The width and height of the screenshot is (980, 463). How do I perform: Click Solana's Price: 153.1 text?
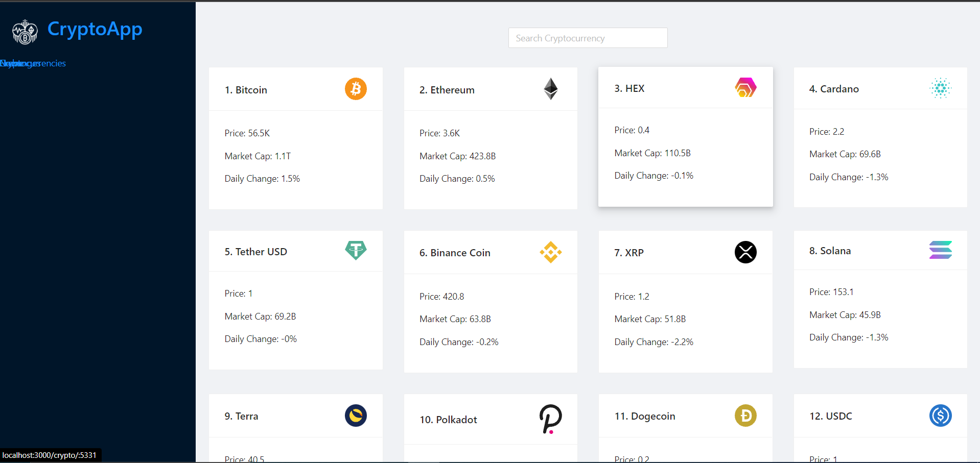(x=831, y=292)
